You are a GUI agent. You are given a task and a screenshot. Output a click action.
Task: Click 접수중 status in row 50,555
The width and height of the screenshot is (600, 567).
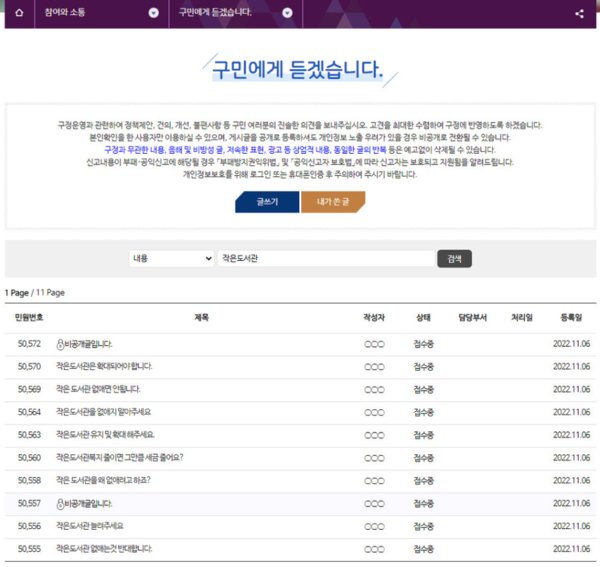[424, 549]
